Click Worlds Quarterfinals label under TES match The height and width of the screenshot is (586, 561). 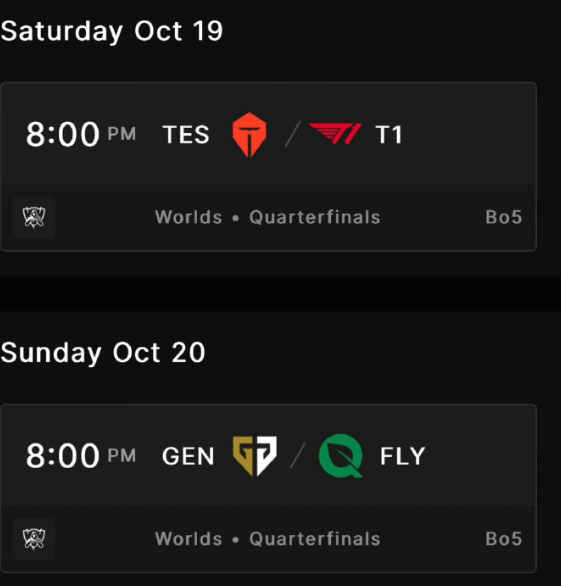click(x=268, y=217)
